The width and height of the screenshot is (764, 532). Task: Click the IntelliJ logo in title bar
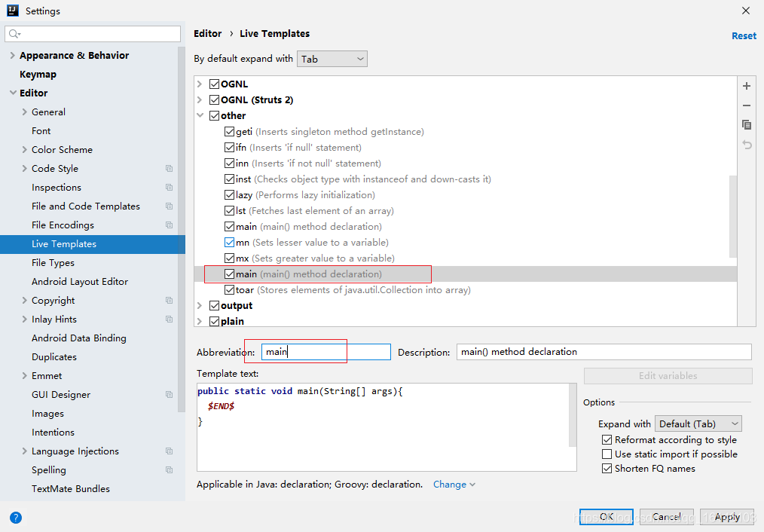[13, 11]
